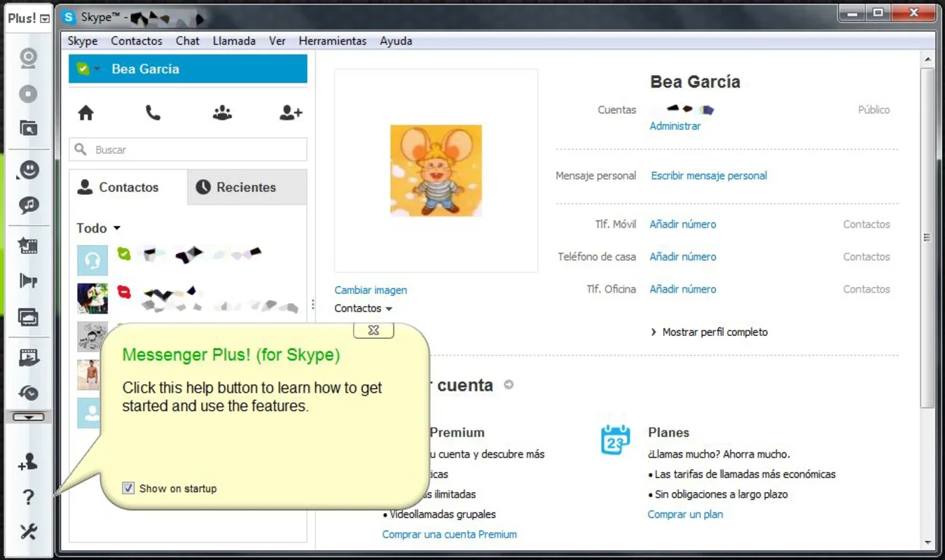This screenshot has height=560, width=945.
Task: Open the Plus! dropdown menu at top
Action: (x=45, y=20)
